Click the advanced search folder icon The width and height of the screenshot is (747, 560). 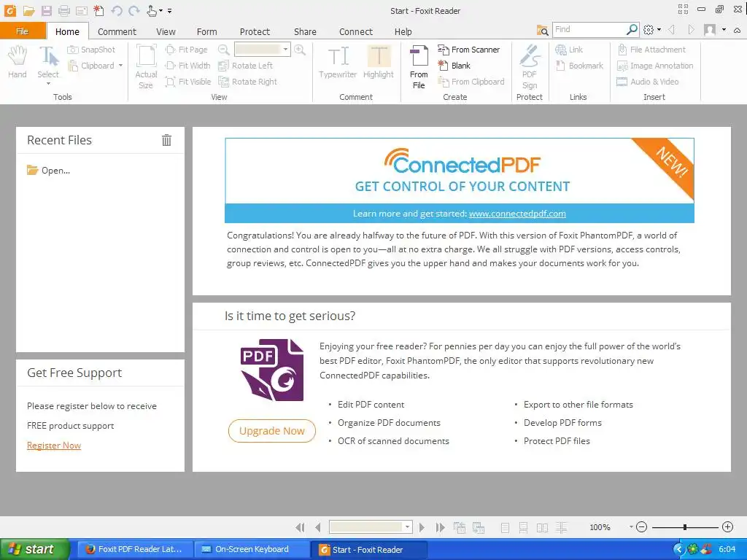542,31
